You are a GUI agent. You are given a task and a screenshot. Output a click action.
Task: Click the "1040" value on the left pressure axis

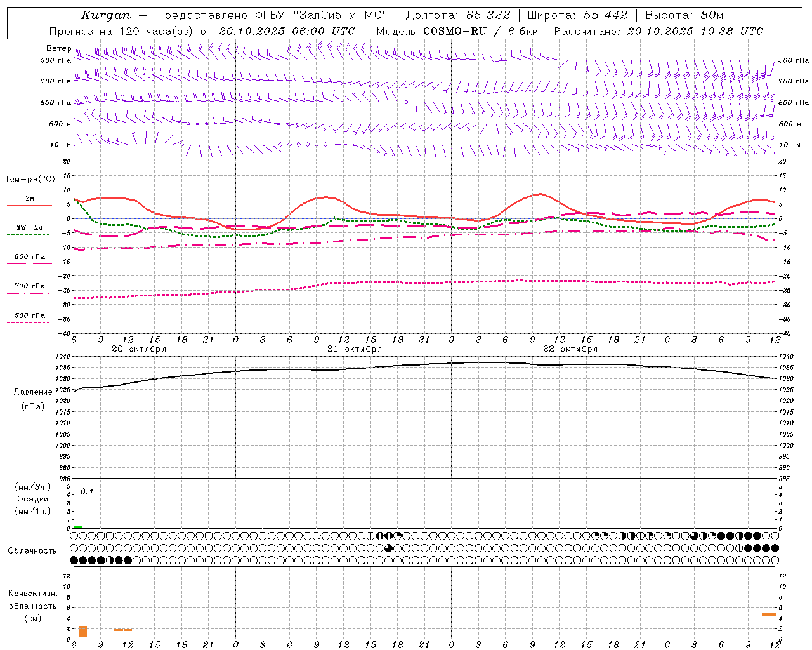click(x=63, y=357)
